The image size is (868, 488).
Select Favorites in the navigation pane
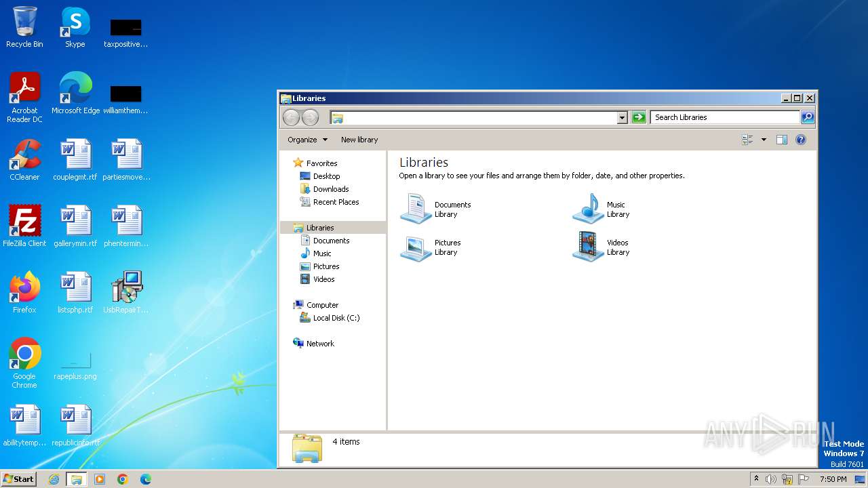pyautogui.click(x=315, y=163)
